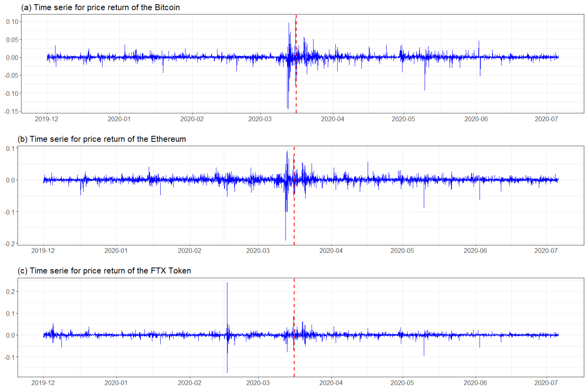The image size is (588, 388).
Task: Click the Bitcoin chart title text
Action: (x=100, y=7)
